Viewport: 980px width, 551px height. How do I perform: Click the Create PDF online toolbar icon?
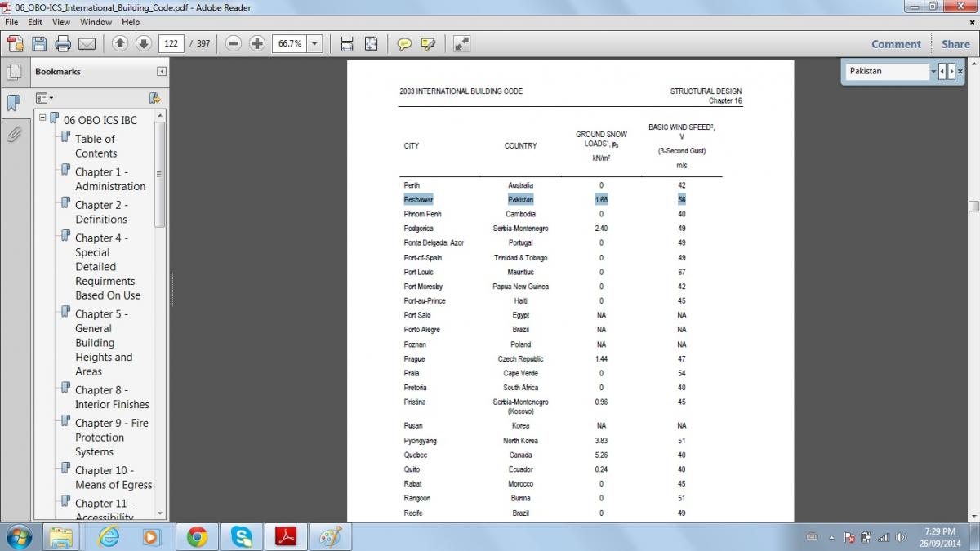16,44
